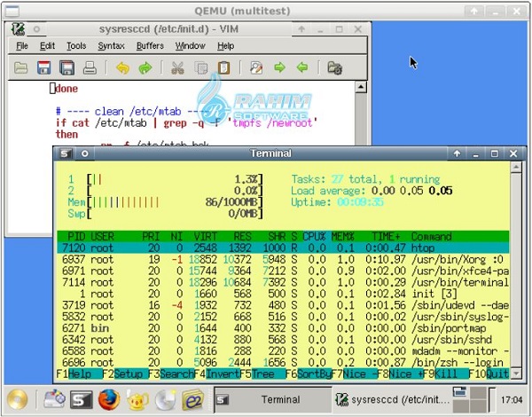Cut selection using the scissors icon
This screenshot has width=532, height=417.
tap(177, 67)
